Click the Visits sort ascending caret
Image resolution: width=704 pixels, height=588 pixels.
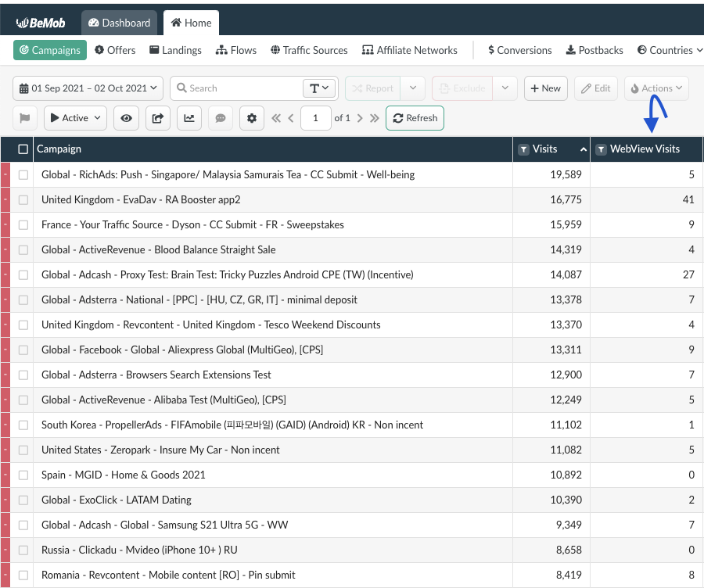pos(584,149)
